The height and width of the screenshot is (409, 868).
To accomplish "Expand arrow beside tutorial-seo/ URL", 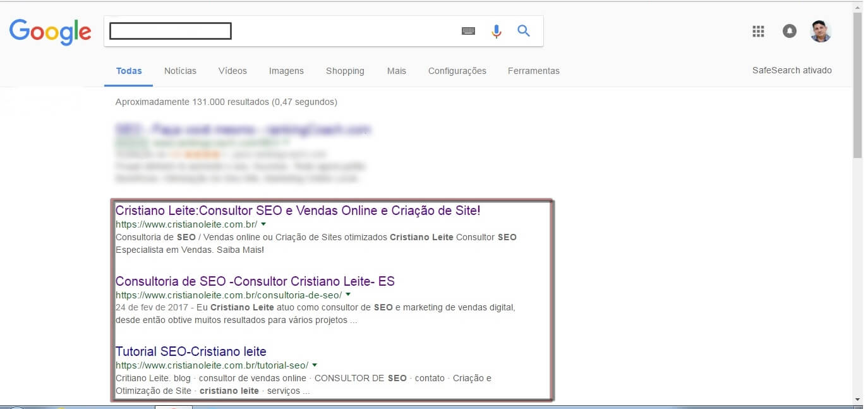I will [315, 365].
